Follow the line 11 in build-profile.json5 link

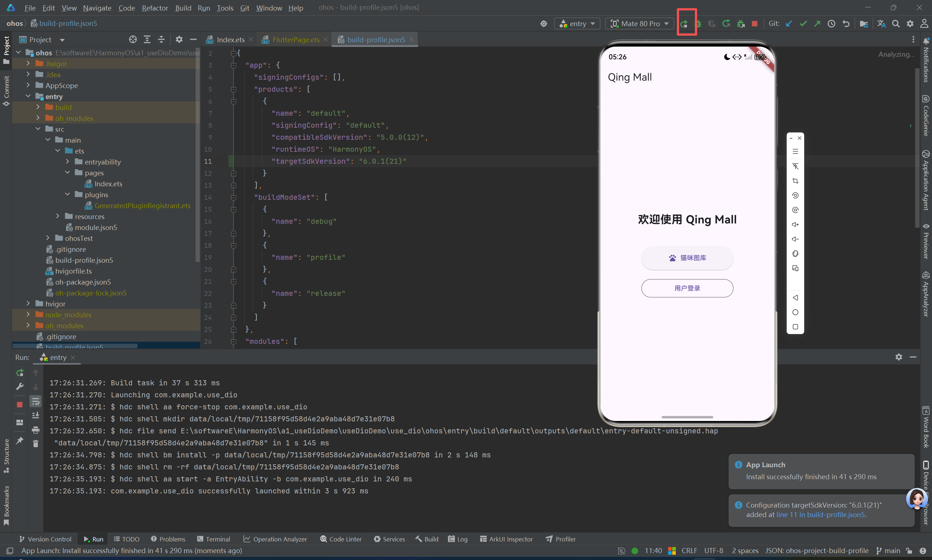[820, 515]
